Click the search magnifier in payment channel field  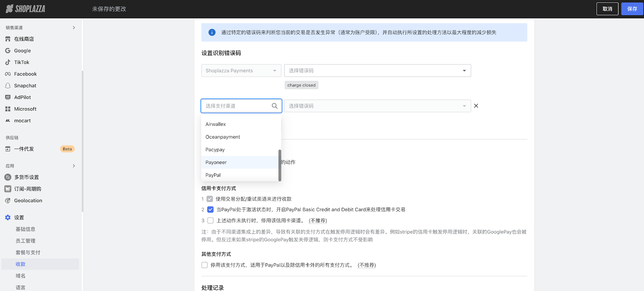[275, 106]
